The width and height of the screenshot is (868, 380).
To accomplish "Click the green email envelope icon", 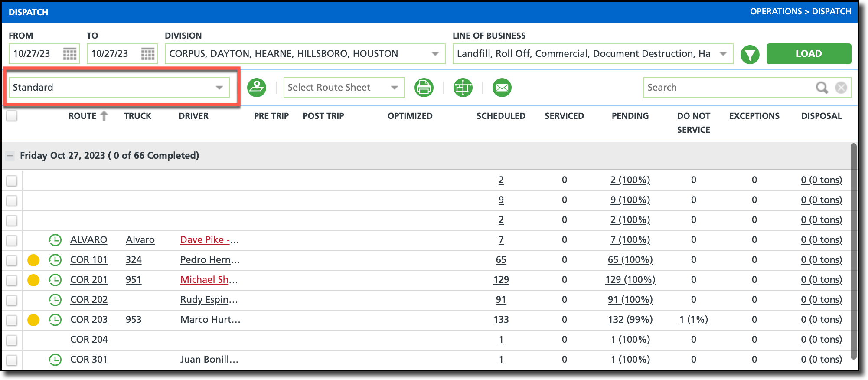I will pos(502,88).
